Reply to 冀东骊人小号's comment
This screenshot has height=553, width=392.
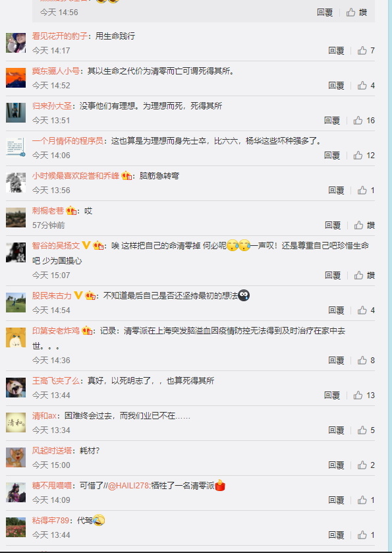pos(336,85)
